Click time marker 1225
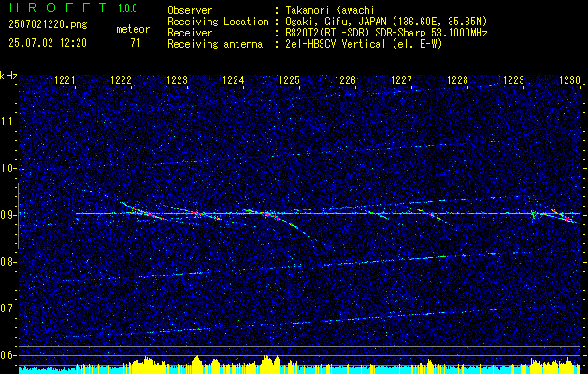Image resolution: width=588 pixels, height=374 pixels. pos(289,79)
